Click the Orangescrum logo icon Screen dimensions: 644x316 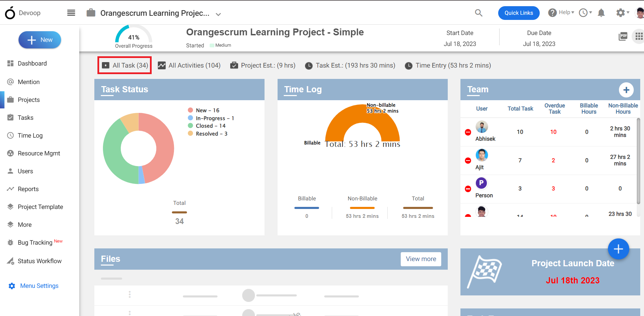click(10, 13)
